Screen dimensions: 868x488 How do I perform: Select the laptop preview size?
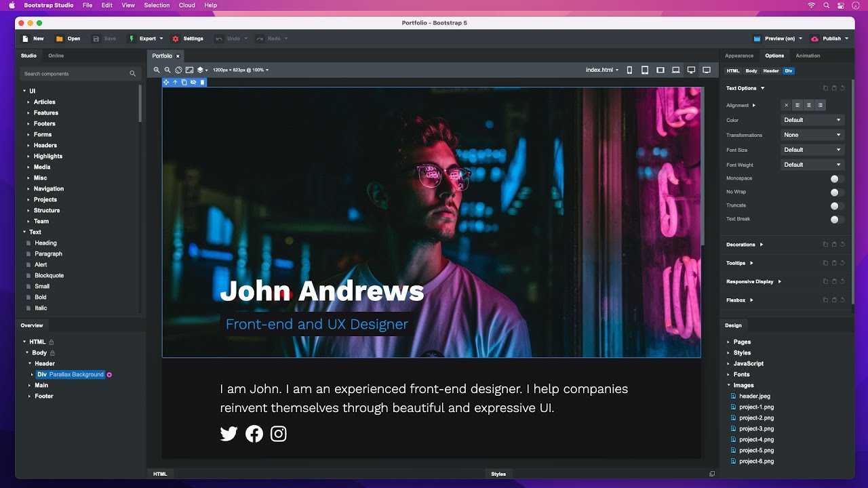[676, 70]
